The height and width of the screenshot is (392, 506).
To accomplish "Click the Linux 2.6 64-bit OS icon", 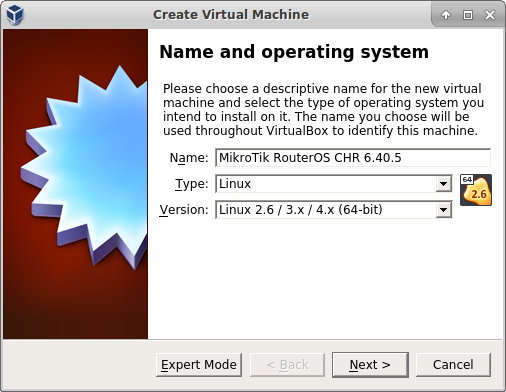I will [x=476, y=190].
